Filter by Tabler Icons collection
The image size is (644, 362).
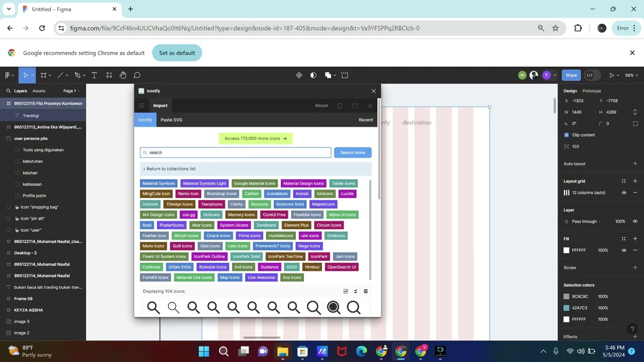tap(344, 184)
